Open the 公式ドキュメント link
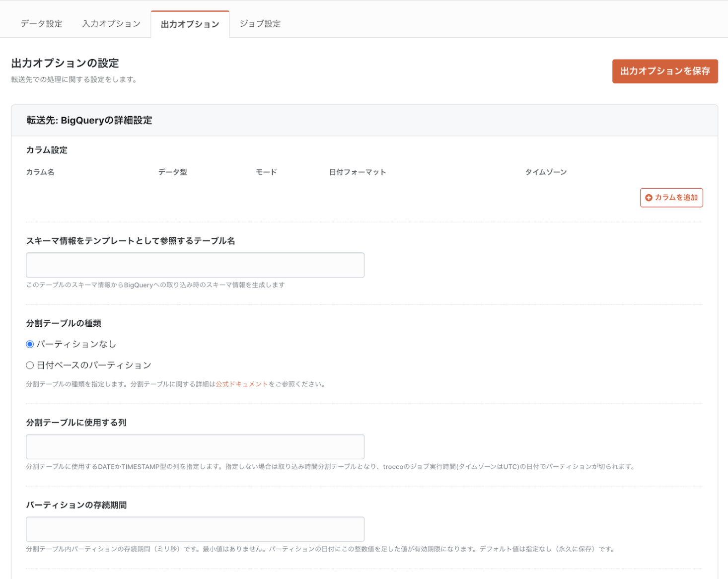The height and width of the screenshot is (579, 728). click(x=242, y=384)
